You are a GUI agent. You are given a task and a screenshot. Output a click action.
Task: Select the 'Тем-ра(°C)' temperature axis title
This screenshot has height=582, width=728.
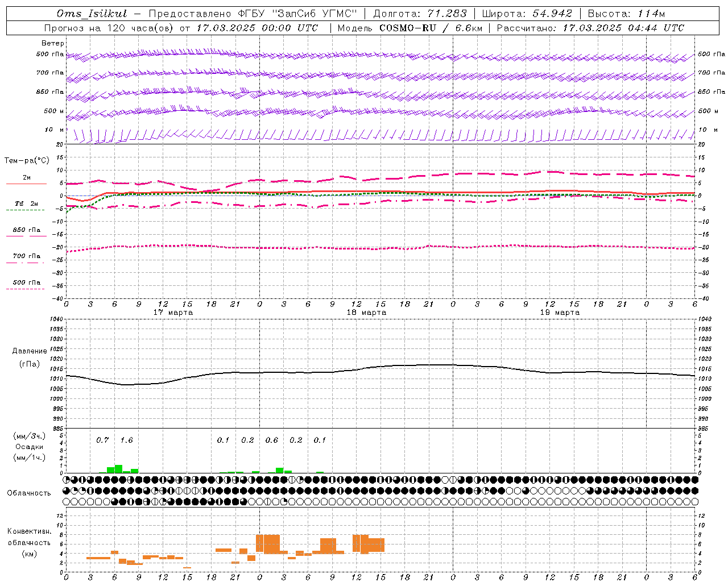coord(27,161)
